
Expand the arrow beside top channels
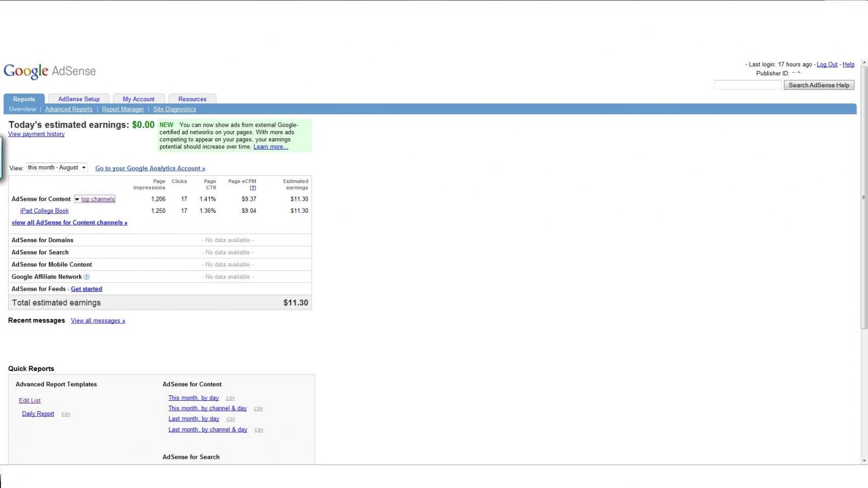[77, 199]
